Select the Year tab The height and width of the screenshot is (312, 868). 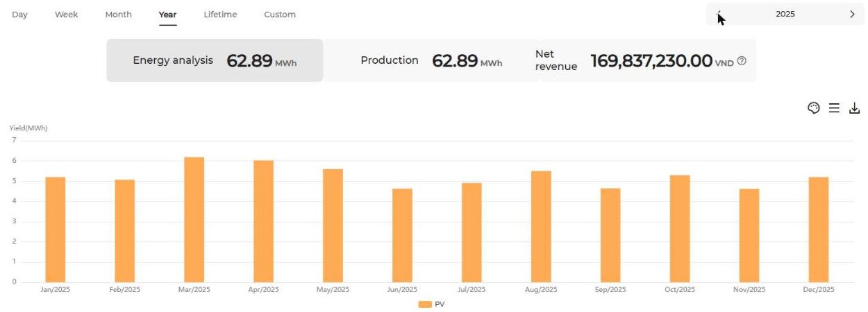(x=167, y=15)
